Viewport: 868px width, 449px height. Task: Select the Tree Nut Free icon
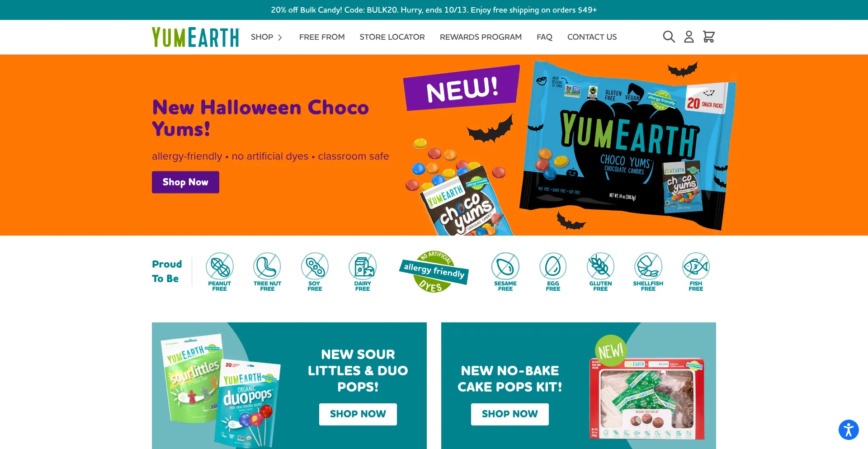click(267, 272)
